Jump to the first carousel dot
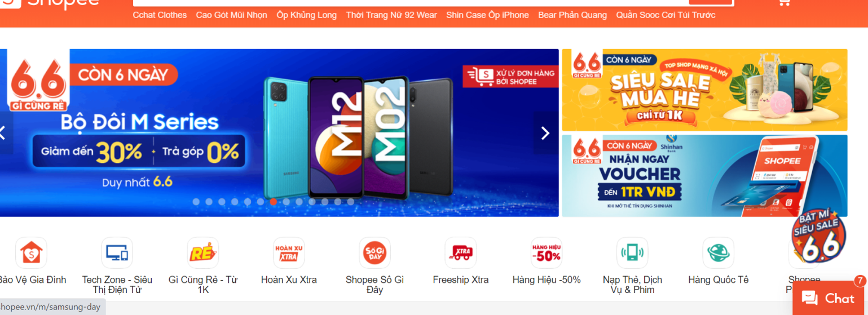This screenshot has width=868, height=315. click(x=196, y=202)
